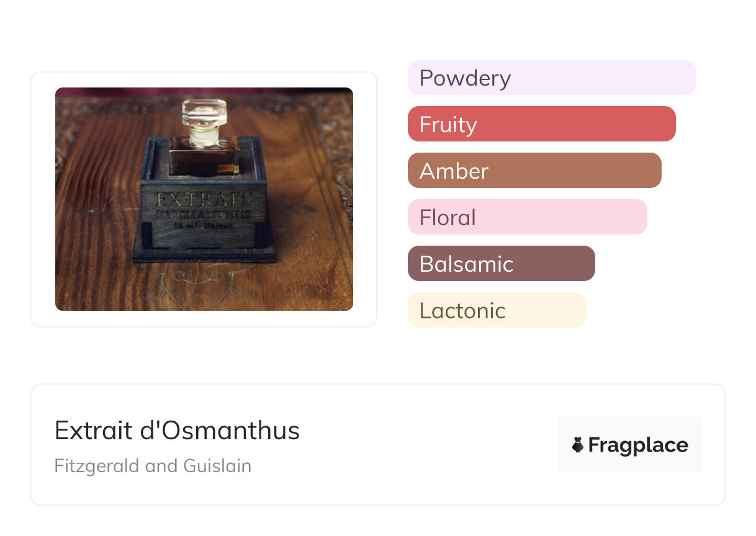This screenshot has width=756, height=536.
Task: Click the engraved 15 ml Extrait line
Action: click(x=203, y=227)
